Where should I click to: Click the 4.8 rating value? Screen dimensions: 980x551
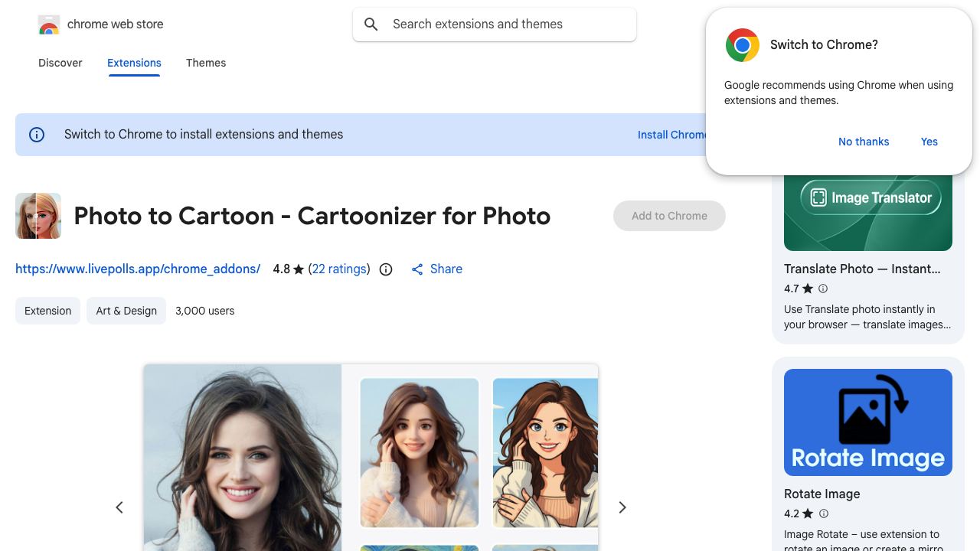282,269
